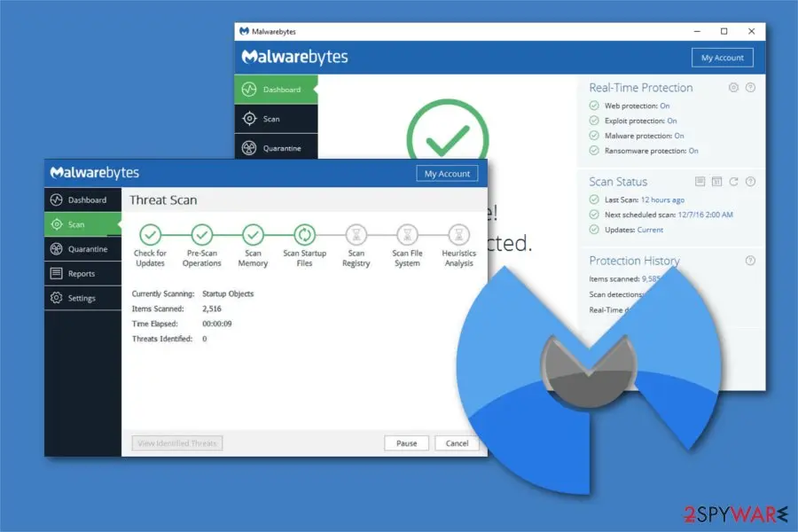798x532 pixels.
Task: Click the Settings gear icon in sidebar
Action: point(57,298)
